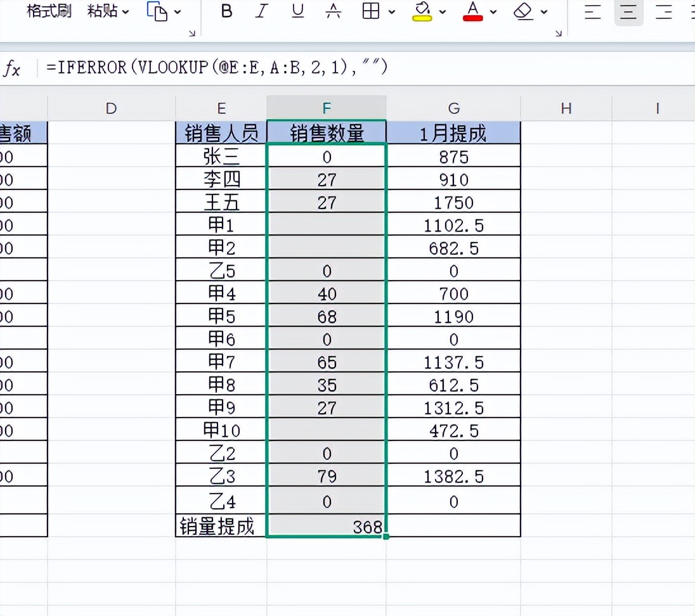Select the total cell showing 368
This screenshot has height=616, width=695.
coord(327,526)
